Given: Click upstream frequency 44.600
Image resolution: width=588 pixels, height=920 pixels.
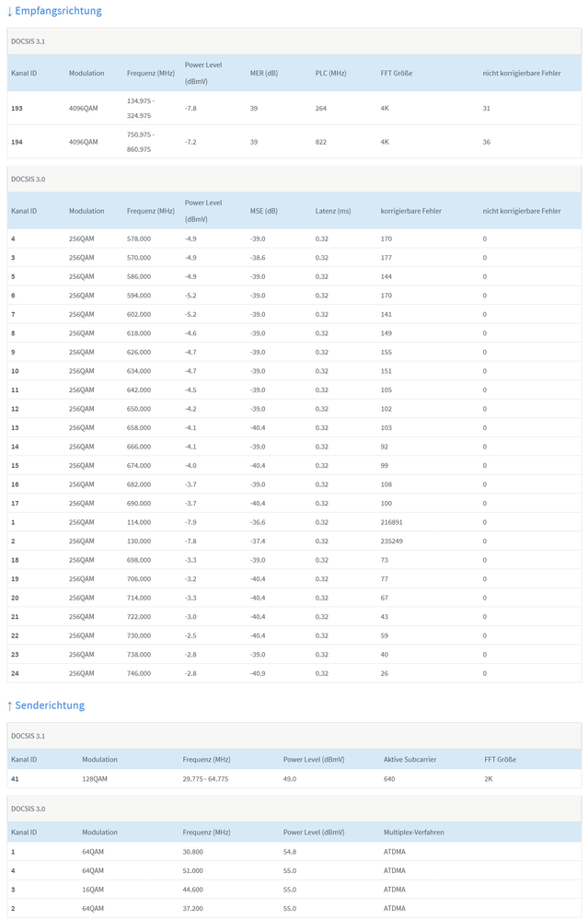Looking at the screenshot, I should (193, 890).
